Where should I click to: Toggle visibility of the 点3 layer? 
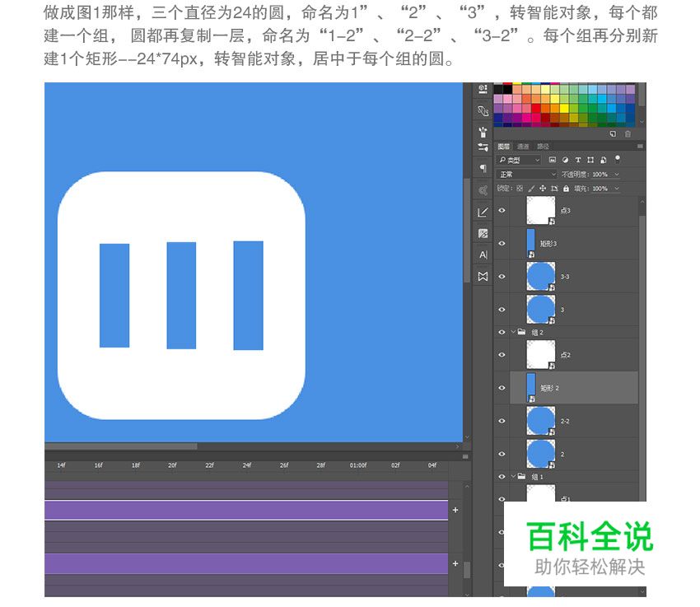click(500, 211)
